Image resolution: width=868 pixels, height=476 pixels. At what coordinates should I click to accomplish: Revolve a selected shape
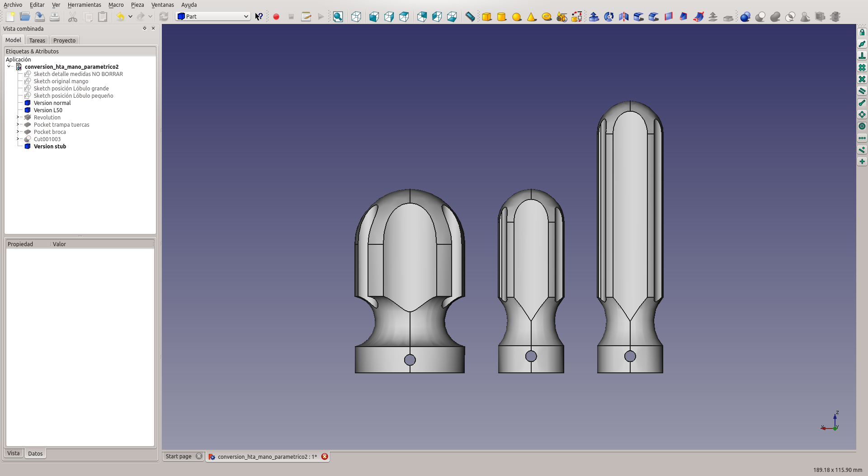pyautogui.click(x=609, y=17)
